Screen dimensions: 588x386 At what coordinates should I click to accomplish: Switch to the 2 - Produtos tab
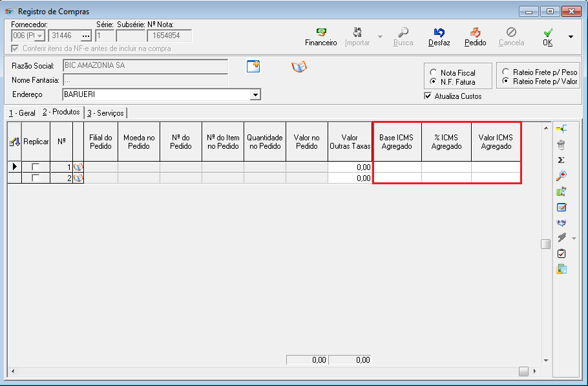click(61, 112)
